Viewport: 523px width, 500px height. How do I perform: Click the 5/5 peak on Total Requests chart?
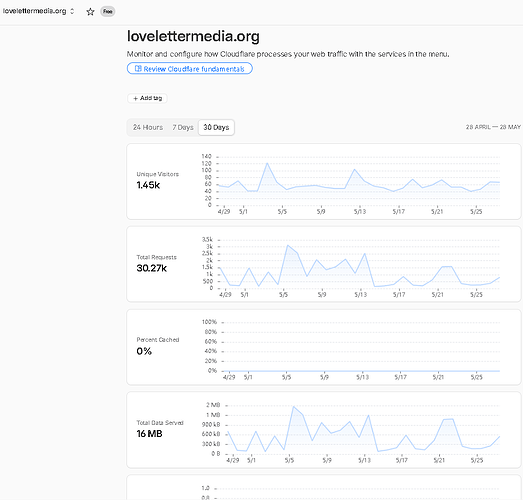click(x=288, y=245)
